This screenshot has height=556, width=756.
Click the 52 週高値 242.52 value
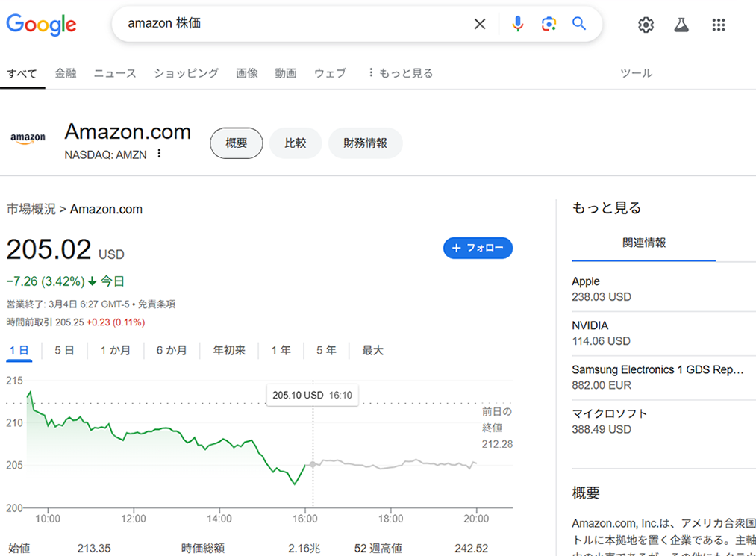click(x=471, y=549)
